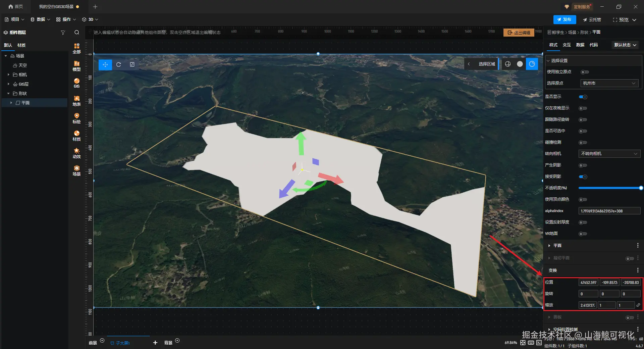Viewport: 644px width, 349px height.
Task: Click the globe wireframe view icon
Action: (508, 64)
